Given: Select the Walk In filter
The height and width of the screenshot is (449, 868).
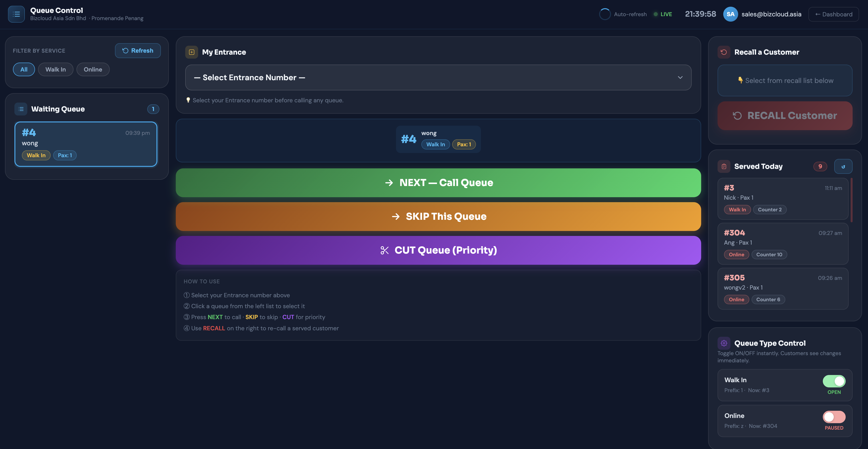Looking at the screenshot, I should (56, 70).
